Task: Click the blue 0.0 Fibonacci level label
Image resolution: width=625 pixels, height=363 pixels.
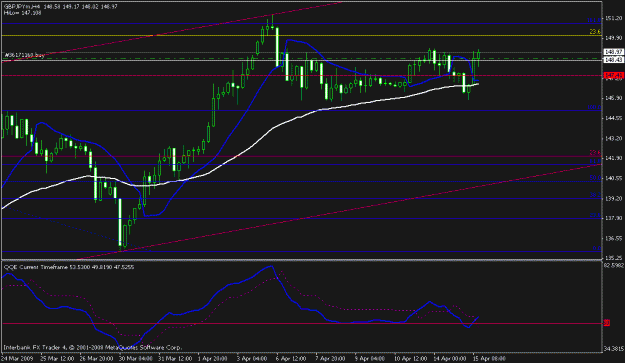Action: 596,248
